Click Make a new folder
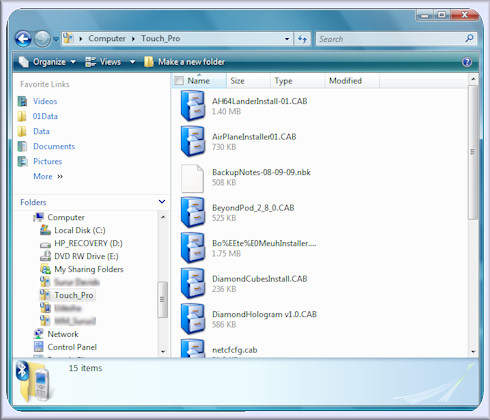The image size is (490, 420). click(x=184, y=62)
